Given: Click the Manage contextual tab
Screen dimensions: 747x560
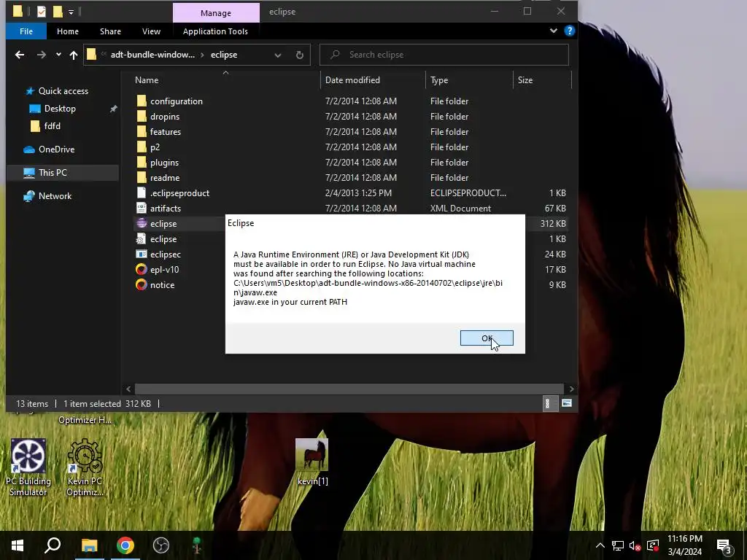Looking at the screenshot, I should pyautogui.click(x=216, y=13).
